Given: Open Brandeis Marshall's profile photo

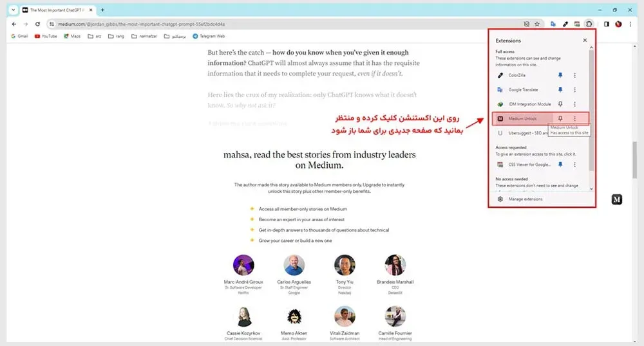Looking at the screenshot, I should 395,265.
